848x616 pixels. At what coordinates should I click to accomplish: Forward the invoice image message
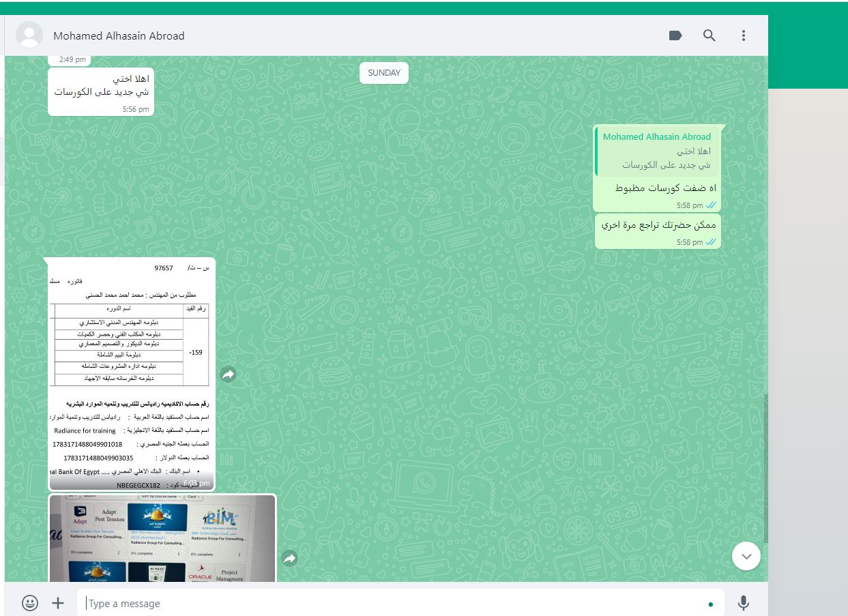[x=228, y=375]
